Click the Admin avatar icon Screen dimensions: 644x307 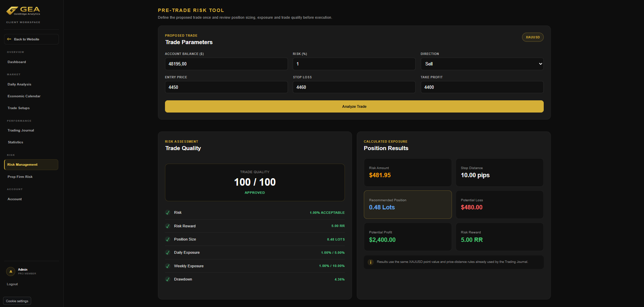pyautogui.click(x=10, y=272)
